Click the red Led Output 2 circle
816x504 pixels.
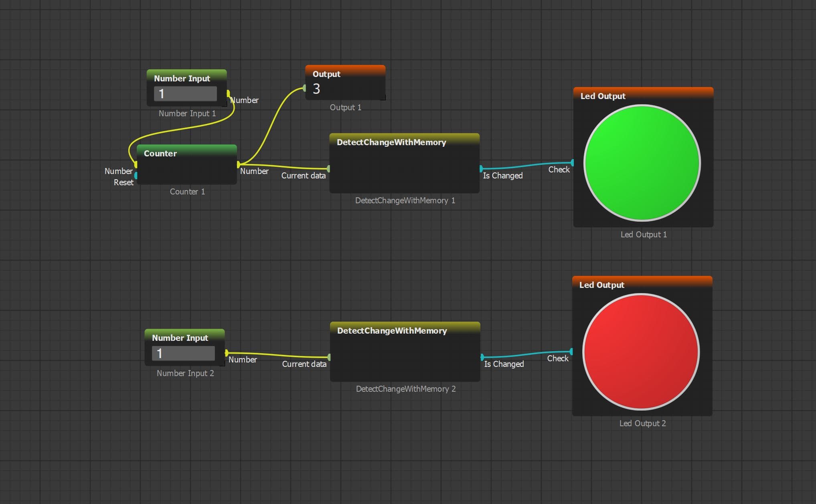point(641,352)
